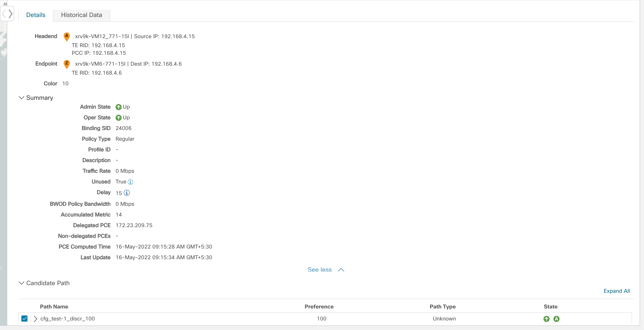644x330 pixels.
Task: Click the Admin State up-arrow icon
Action: (118, 107)
